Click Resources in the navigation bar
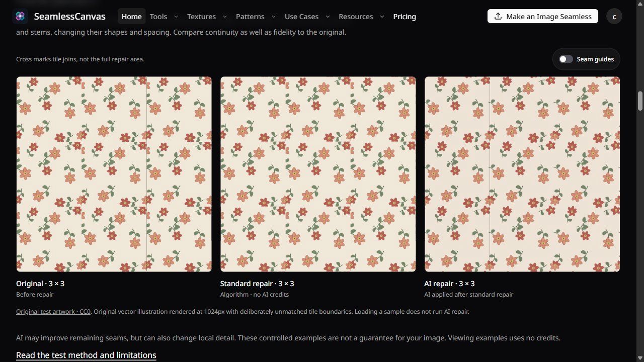This screenshot has height=362, width=644. [x=356, y=16]
